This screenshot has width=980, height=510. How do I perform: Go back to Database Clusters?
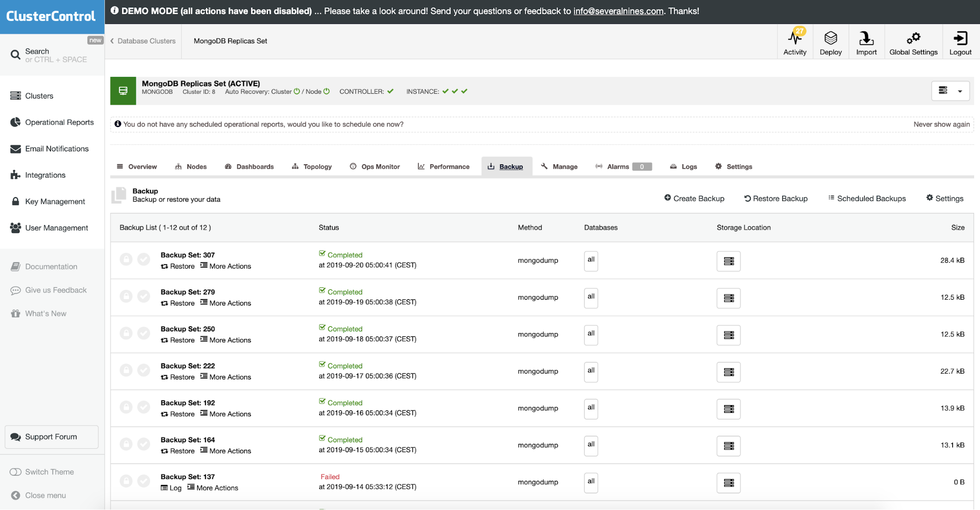(143, 41)
